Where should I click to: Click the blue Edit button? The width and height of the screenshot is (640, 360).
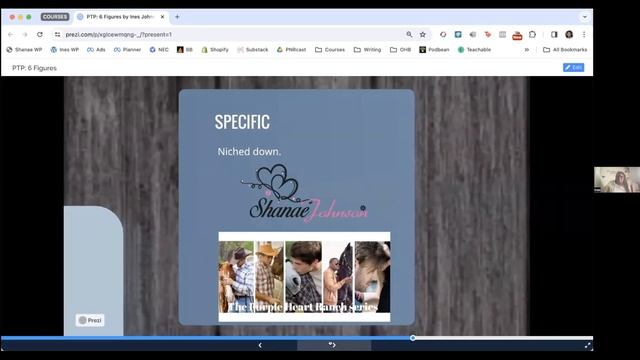(x=573, y=68)
